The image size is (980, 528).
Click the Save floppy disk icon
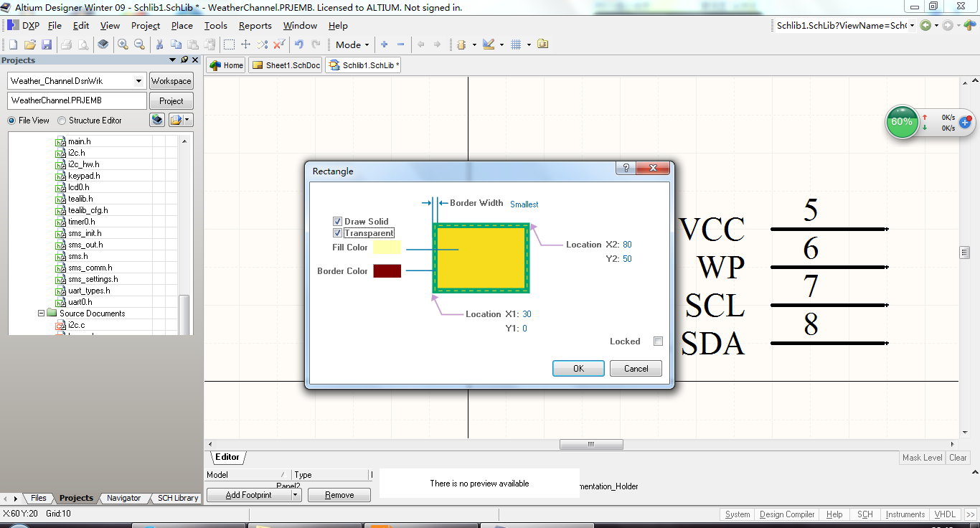pos(47,44)
